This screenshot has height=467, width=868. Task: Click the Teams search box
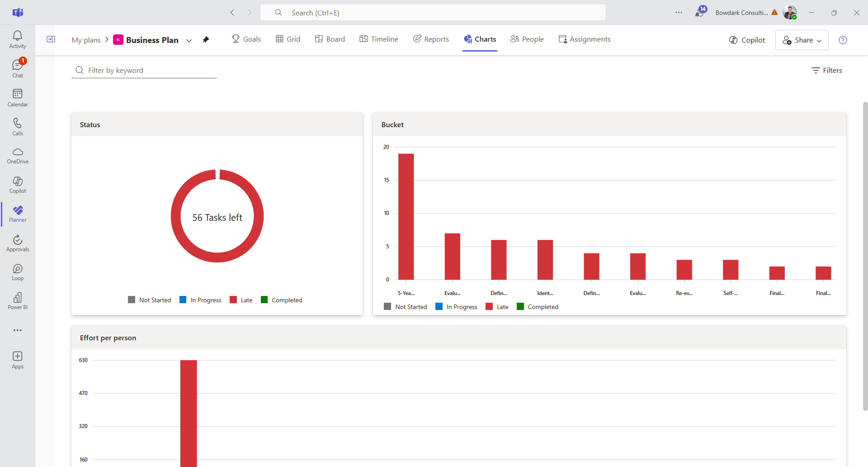coord(433,13)
